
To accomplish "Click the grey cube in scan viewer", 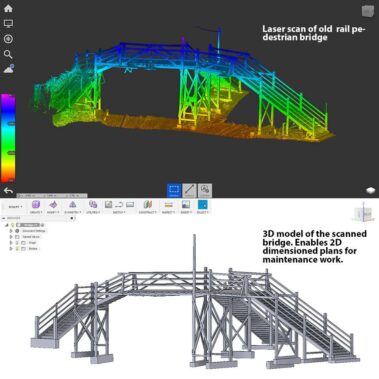I will (368, 10).
